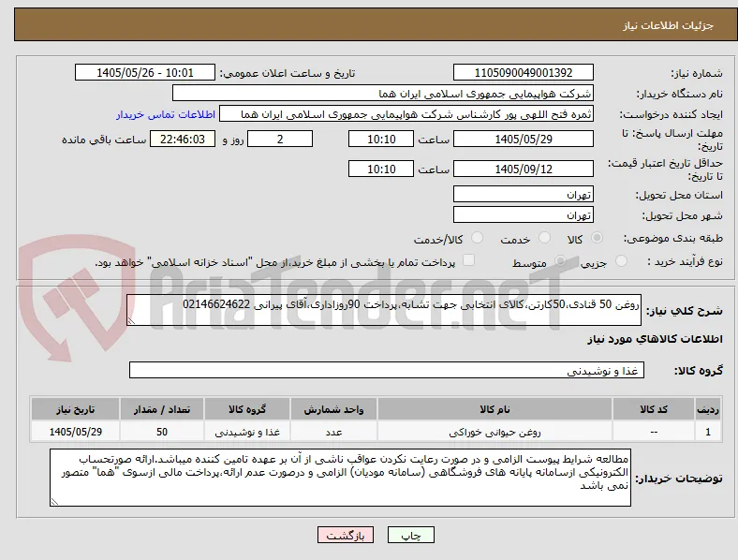The height and width of the screenshot is (560, 738).
Task: Select the متوسط purchase type radio
Action: click(560, 261)
